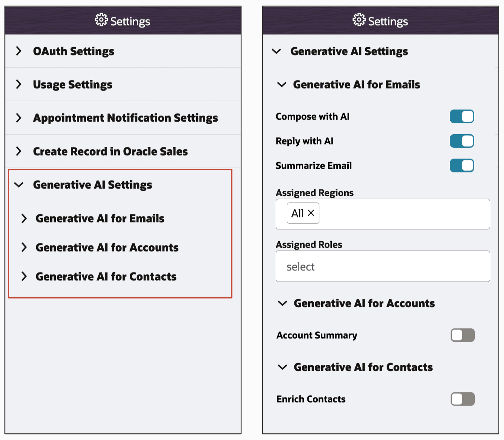Expand Generative AI for Accounts in left panel
Image resolution: width=504 pixels, height=440 pixels.
click(24, 247)
